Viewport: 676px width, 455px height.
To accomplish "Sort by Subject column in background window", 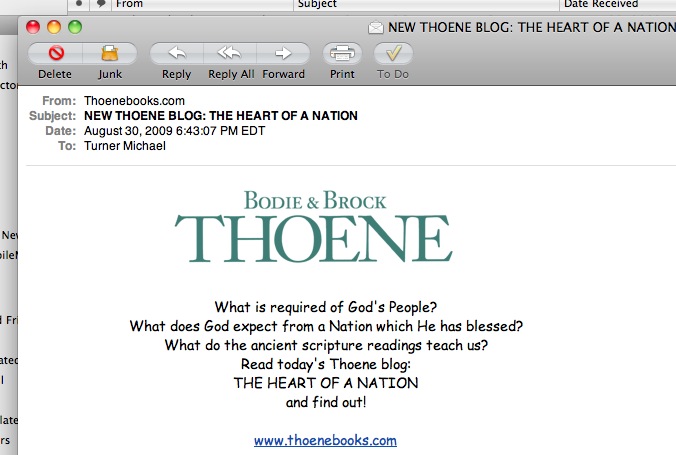I will pyautogui.click(x=426, y=4).
